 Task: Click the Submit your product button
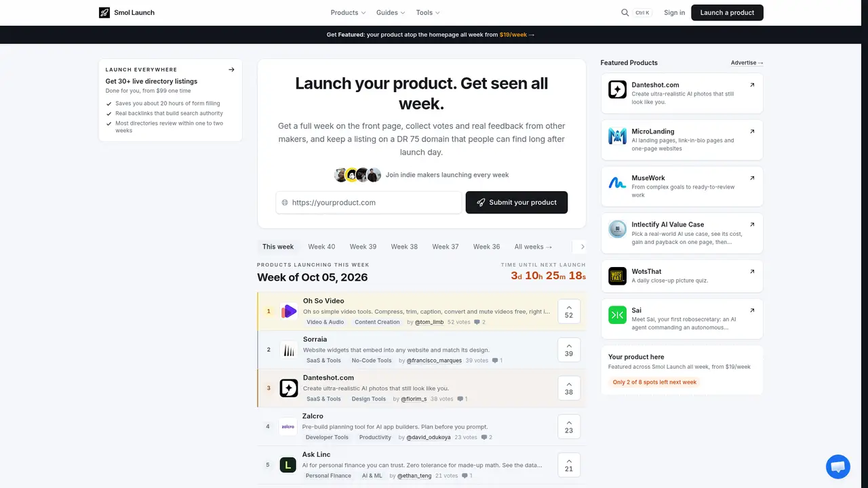coord(517,202)
